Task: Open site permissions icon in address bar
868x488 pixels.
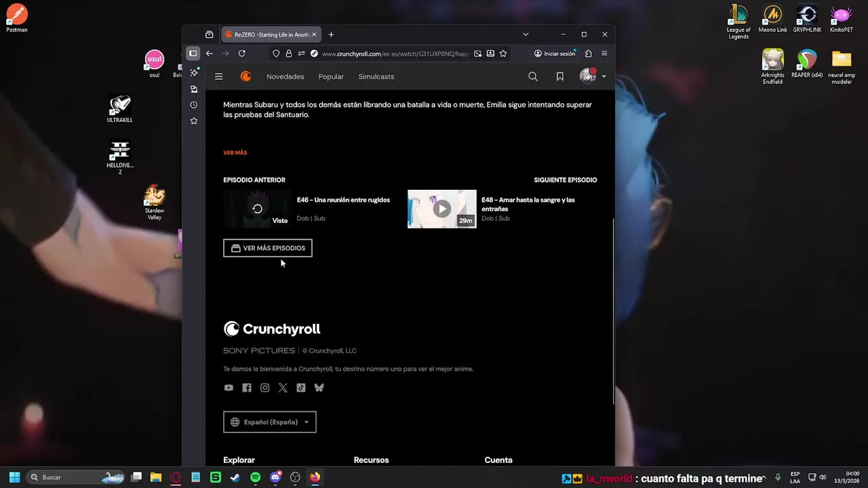Action: [x=301, y=54]
